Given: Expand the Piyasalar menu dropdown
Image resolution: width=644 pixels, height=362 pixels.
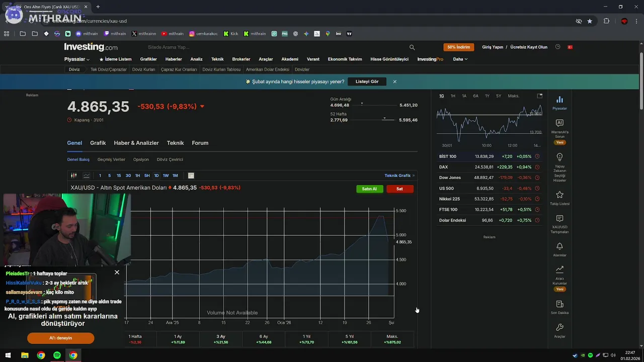Looking at the screenshot, I should coord(77,59).
